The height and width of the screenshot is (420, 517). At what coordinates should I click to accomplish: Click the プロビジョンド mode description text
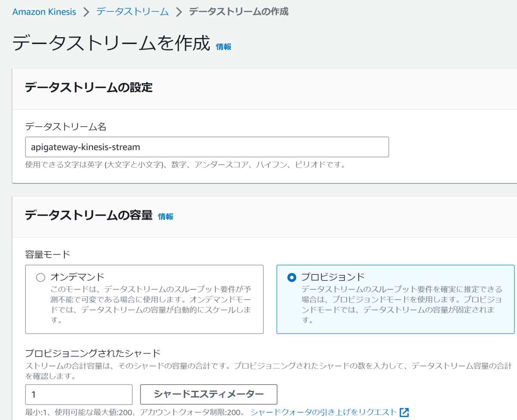pos(402,304)
